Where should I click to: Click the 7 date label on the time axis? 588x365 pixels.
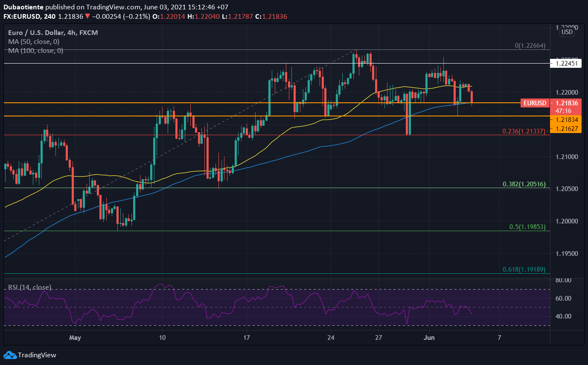pyautogui.click(x=499, y=338)
